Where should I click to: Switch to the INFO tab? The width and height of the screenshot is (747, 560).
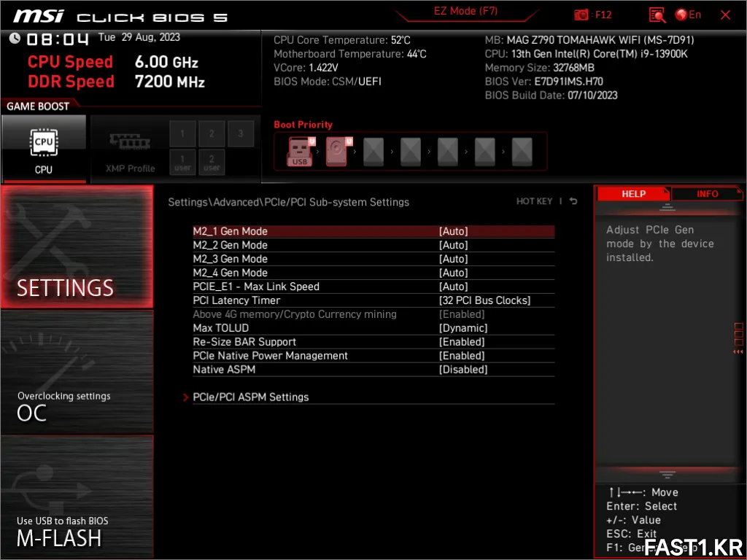707,194
